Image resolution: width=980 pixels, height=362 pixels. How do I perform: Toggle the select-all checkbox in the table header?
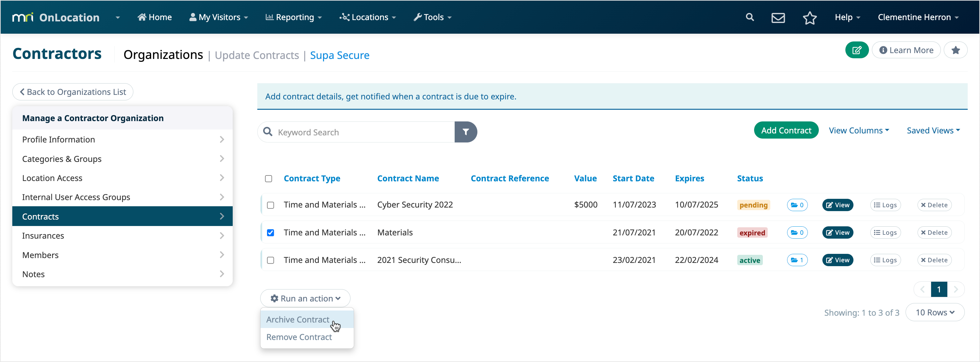[x=269, y=178]
